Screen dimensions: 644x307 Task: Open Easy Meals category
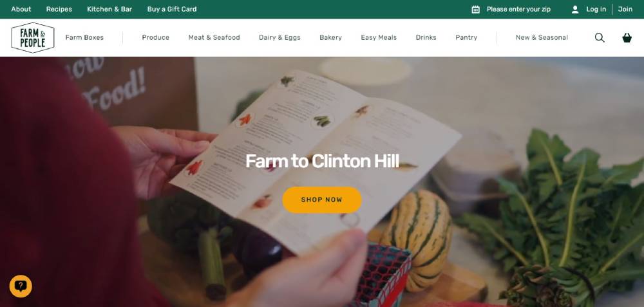click(x=379, y=37)
